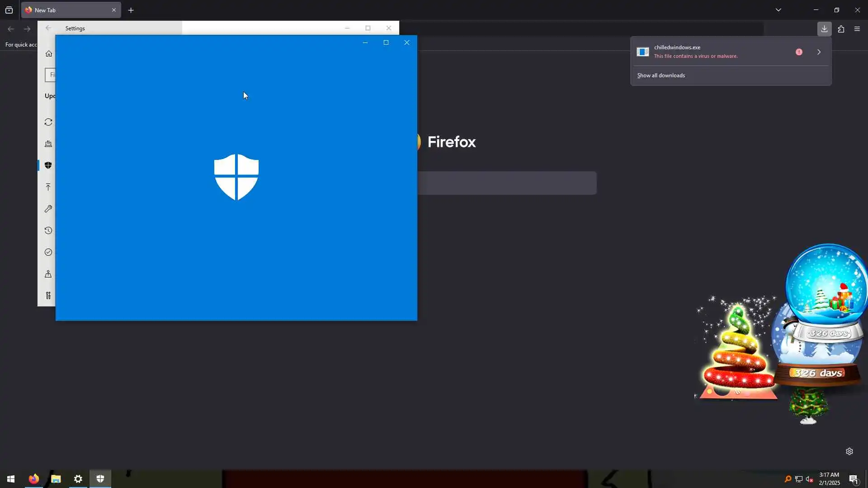Open a new tab with plus button

point(131,10)
